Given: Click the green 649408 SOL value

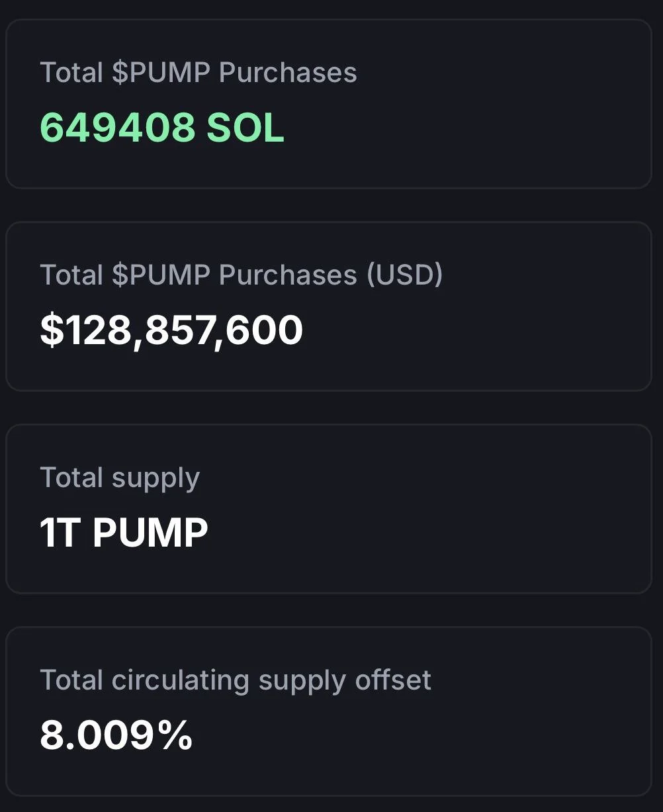Looking at the screenshot, I should pos(162,127).
